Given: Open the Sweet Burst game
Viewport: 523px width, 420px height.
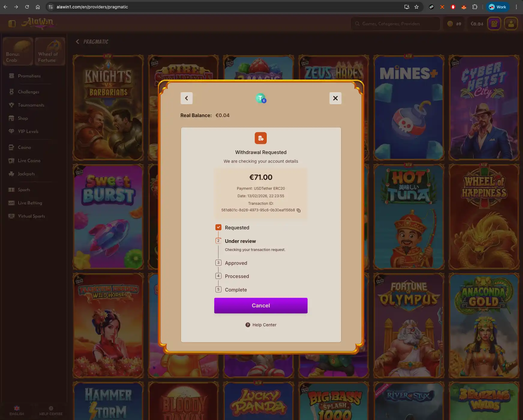Looking at the screenshot, I should coord(108,216).
